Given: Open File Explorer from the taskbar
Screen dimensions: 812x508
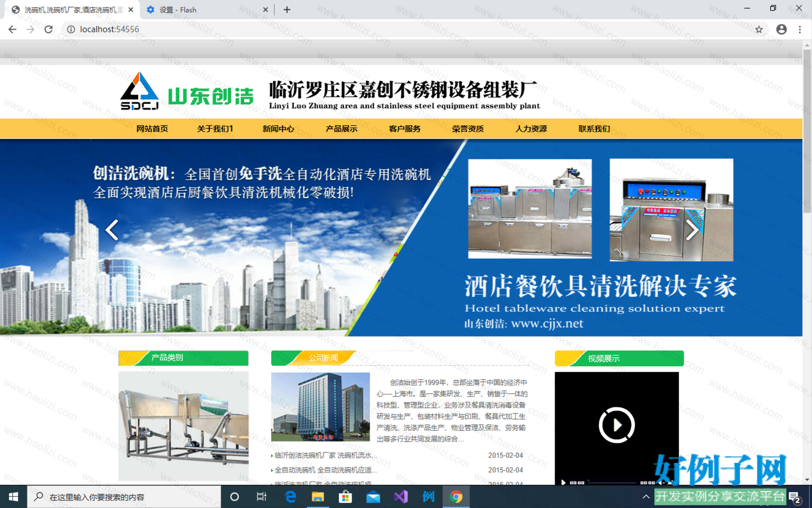Looking at the screenshot, I should (x=318, y=497).
